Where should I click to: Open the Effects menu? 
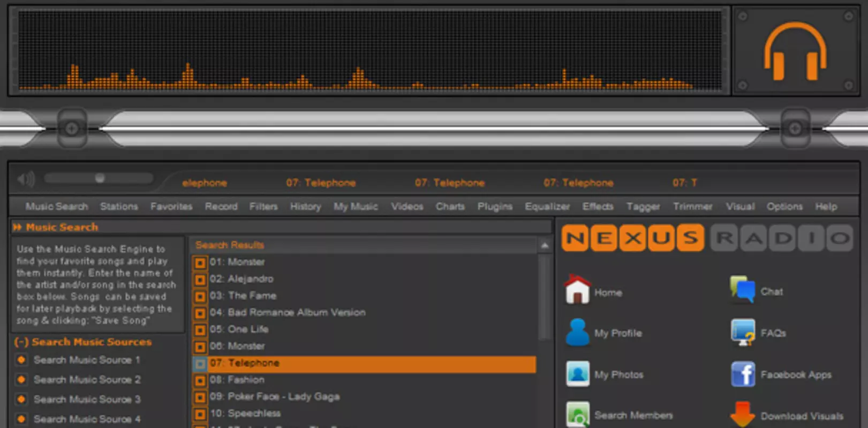coord(598,207)
